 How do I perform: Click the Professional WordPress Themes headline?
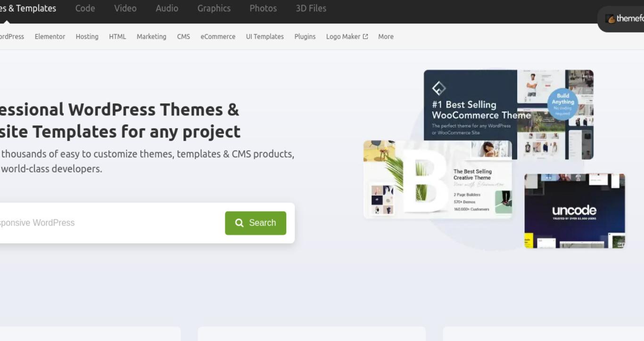[x=120, y=120]
